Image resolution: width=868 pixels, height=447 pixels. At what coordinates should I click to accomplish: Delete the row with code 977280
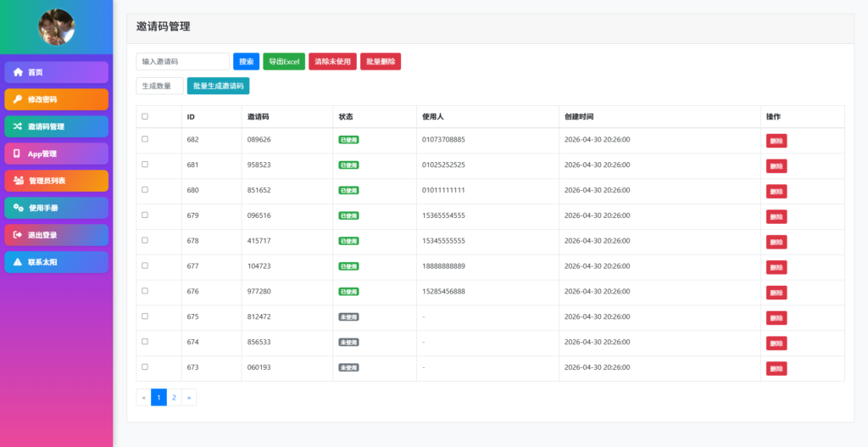776,293
